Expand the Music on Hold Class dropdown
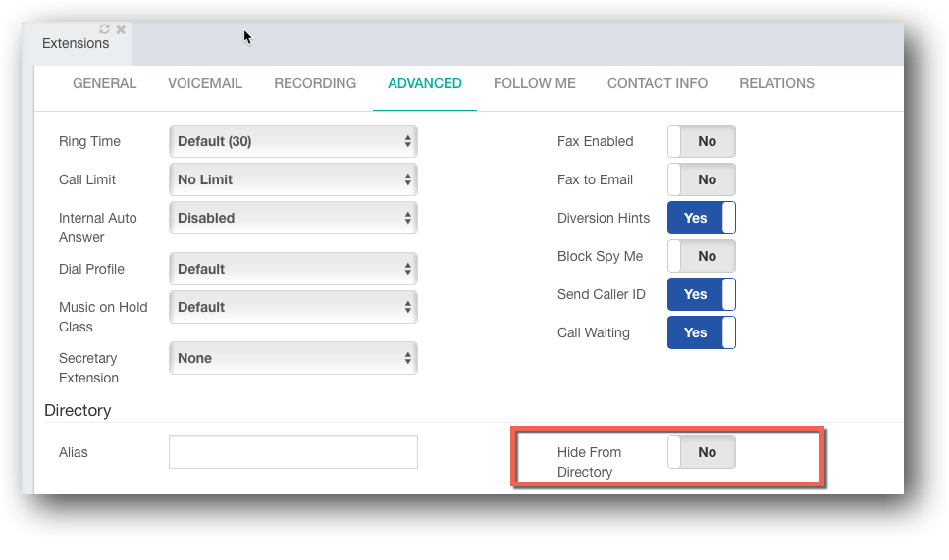The height and width of the screenshot is (560, 949). 293,307
